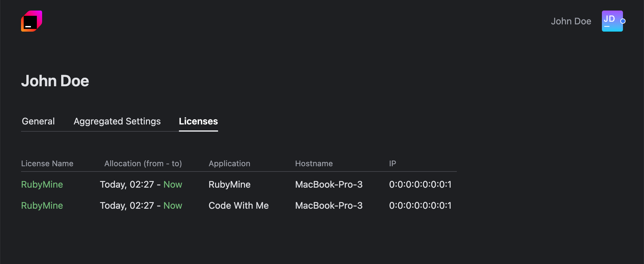Click RubyMine in the Code With Me row
The height and width of the screenshot is (264, 644).
tap(42, 205)
